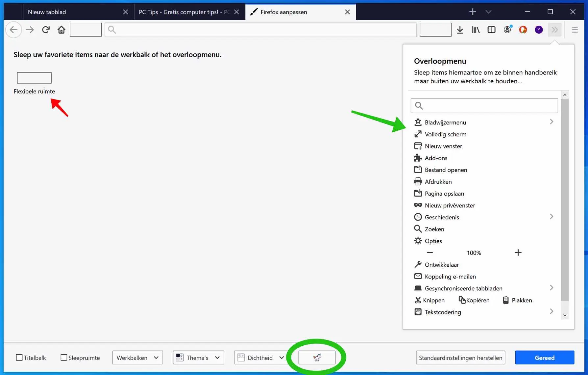
Task: Open the Thema's dropdown
Action: 198,358
